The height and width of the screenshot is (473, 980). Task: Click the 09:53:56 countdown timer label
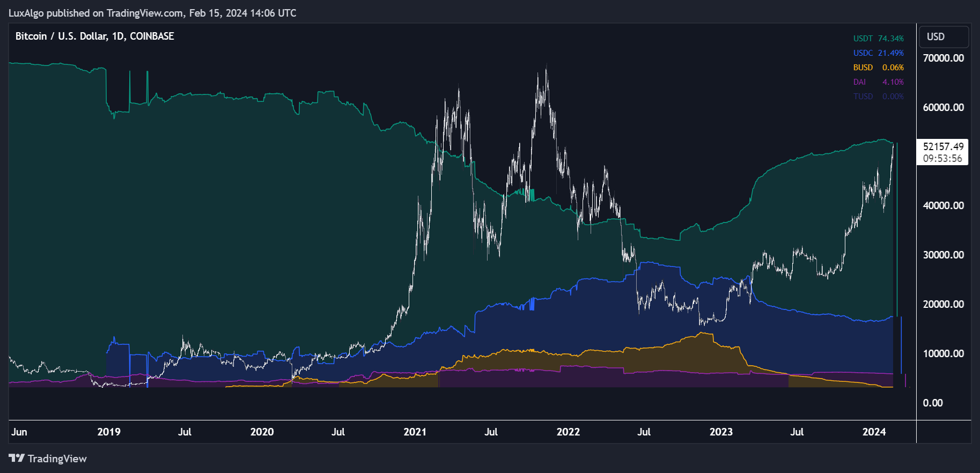942,158
